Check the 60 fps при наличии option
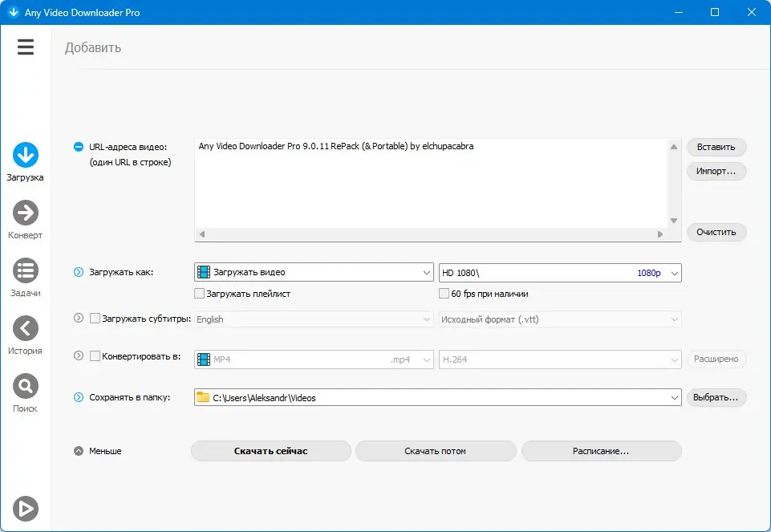The height and width of the screenshot is (532, 771). point(444,294)
